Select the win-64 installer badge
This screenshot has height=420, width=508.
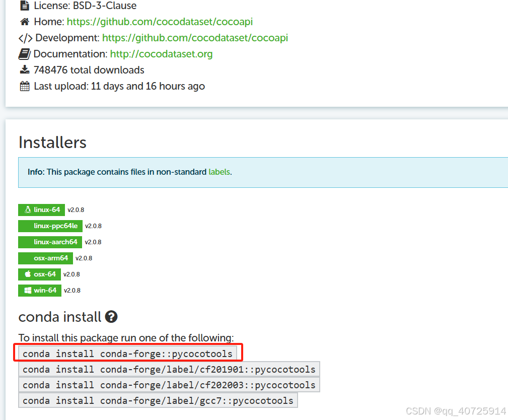pyautogui.click(x=40, y=291)
